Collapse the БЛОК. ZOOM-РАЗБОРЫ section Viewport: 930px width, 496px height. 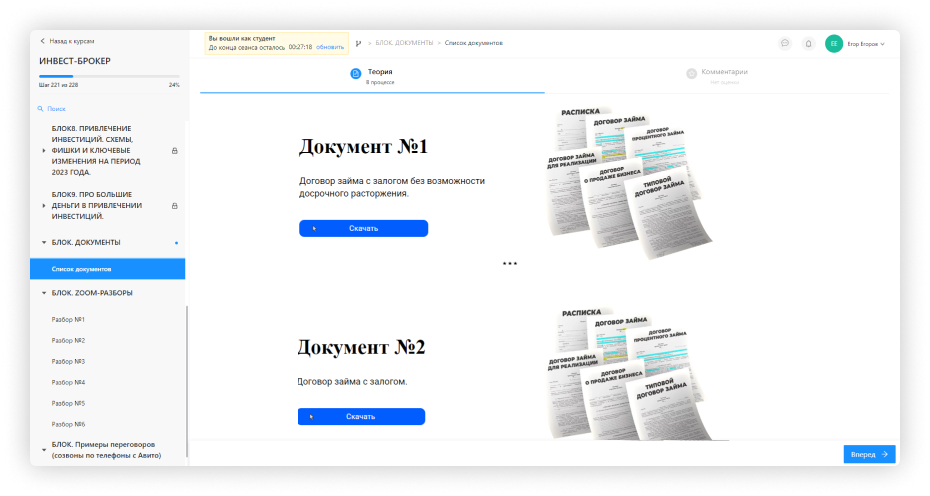click(44, 293)
